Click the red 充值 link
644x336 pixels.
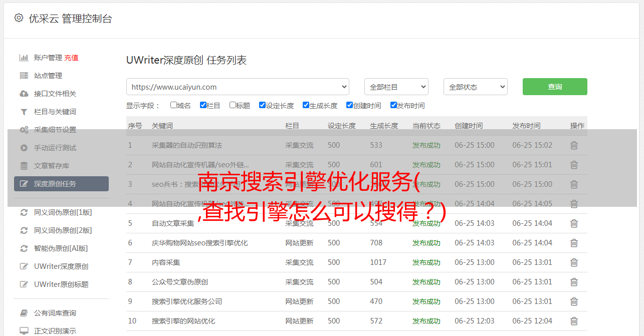[71, 58]
